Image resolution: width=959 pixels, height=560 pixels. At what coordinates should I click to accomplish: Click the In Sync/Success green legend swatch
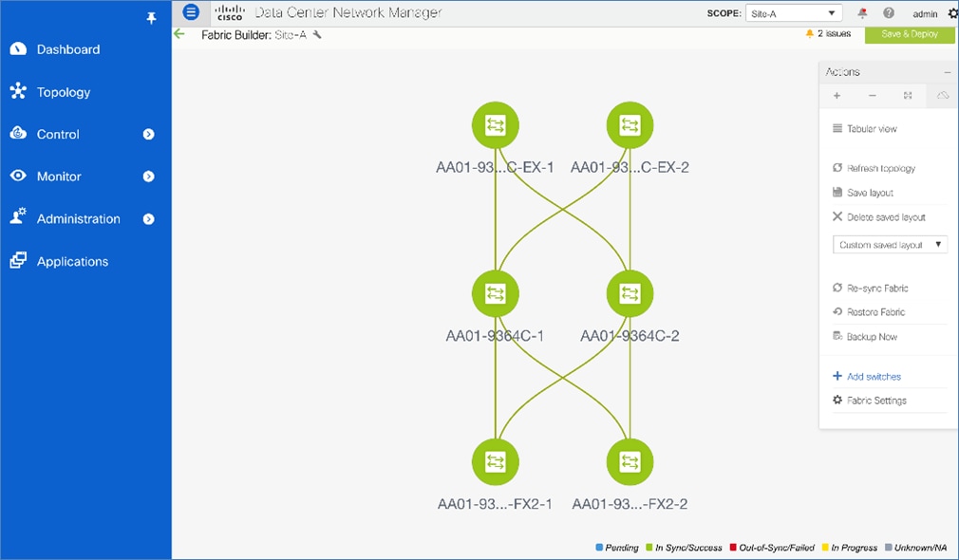[649, 547]
